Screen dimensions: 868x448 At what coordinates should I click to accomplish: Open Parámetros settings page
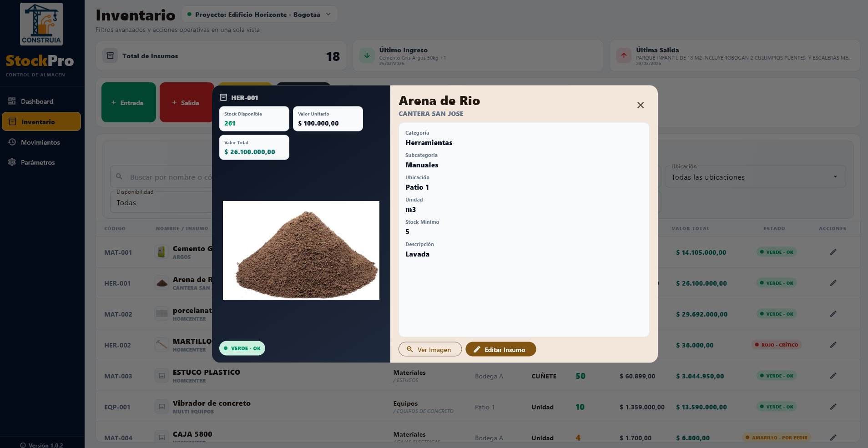[x=37, y=162]
